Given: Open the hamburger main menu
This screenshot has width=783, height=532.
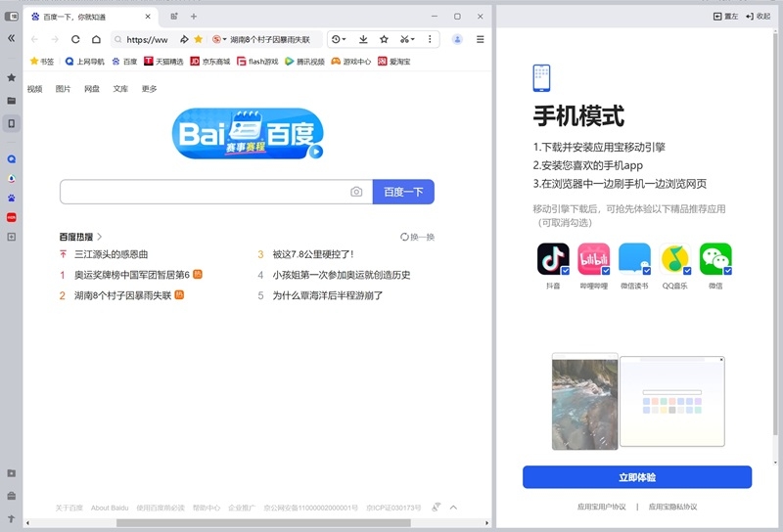Looking at the screenshot, I should pos(481,39).
